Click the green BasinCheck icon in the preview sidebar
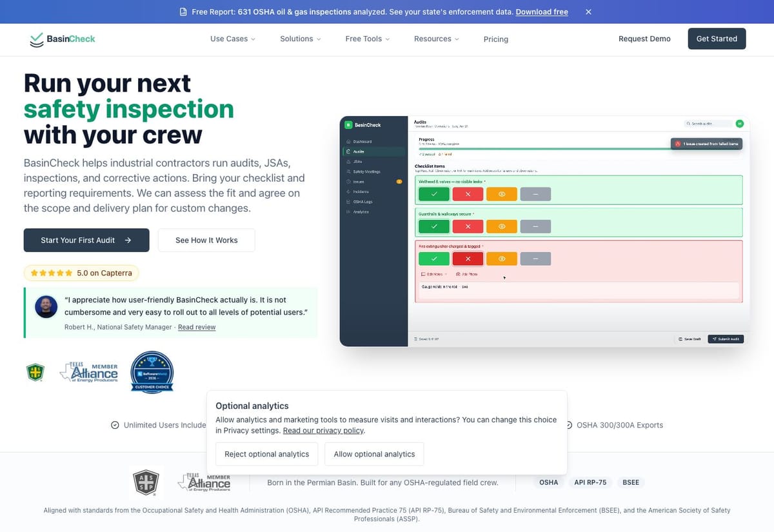Screen dimensions: 774x532 coord(348,125)
